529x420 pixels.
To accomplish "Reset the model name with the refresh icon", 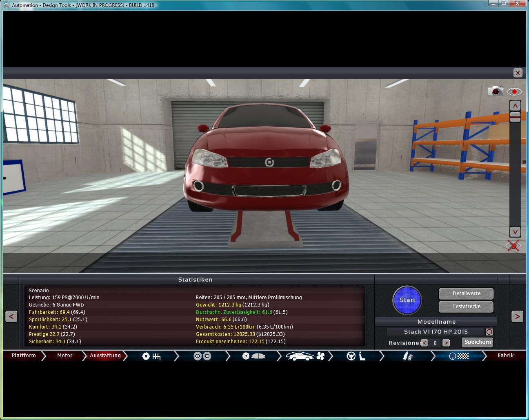I will coord(489,332).
